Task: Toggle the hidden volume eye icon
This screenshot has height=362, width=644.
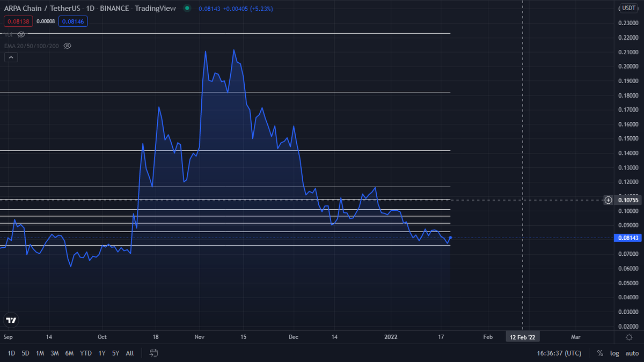Action: (x=21, y=34)
